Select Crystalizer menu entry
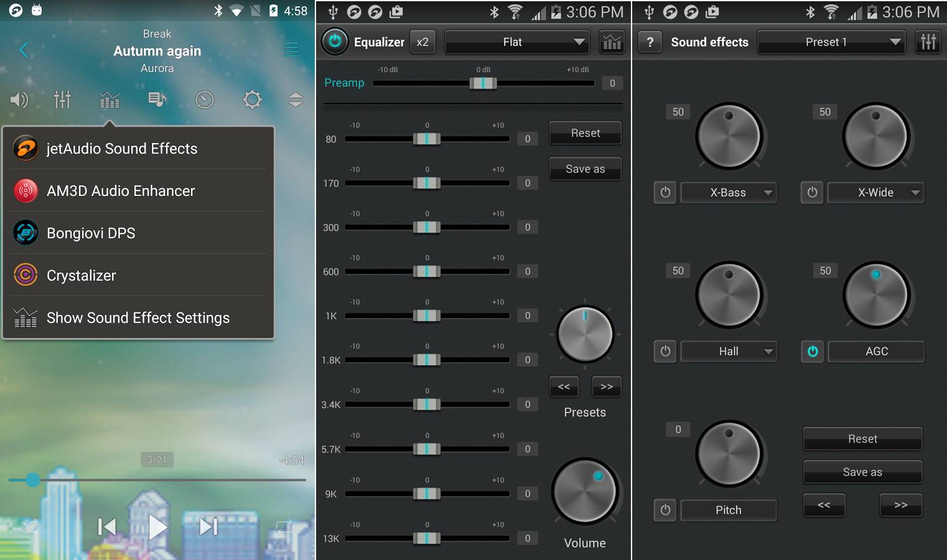947x560 pixels. click(139, 275)
